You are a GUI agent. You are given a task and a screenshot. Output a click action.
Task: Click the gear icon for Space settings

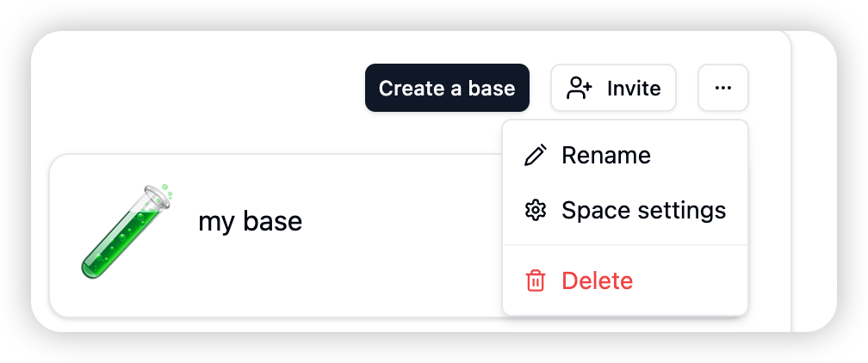[536, 211]
